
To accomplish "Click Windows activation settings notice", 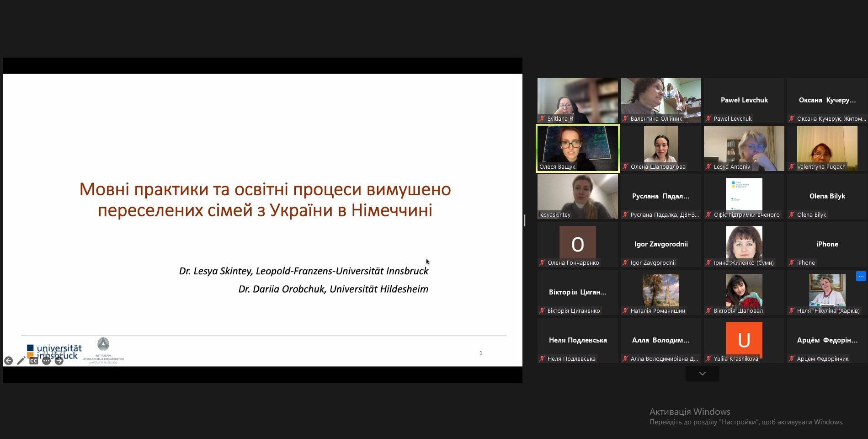I will [746, 417].
